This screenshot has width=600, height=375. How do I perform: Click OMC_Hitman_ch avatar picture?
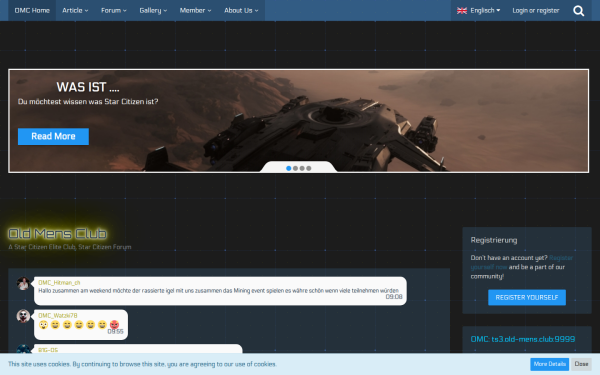tap(23, 284)
